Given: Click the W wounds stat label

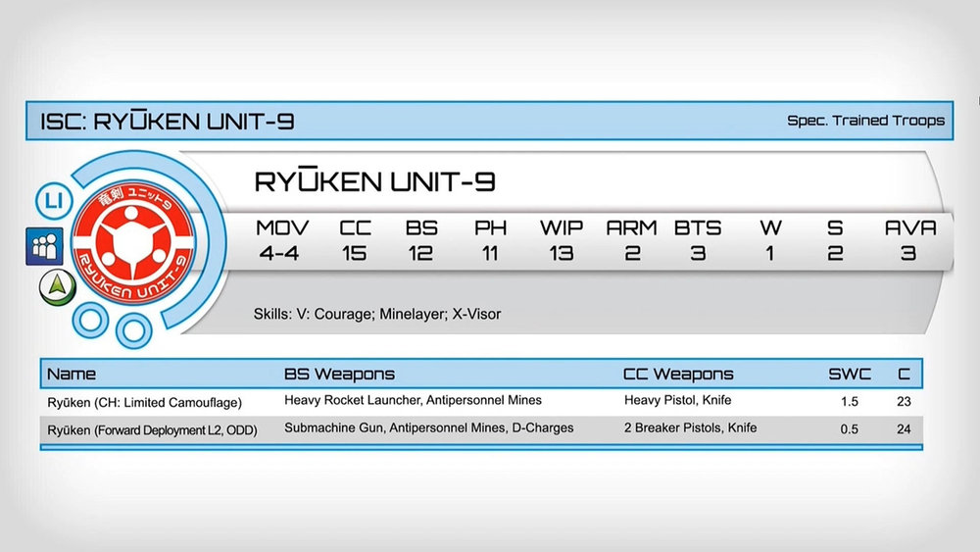Looking at the screenshot, I should tap(770, 228).
